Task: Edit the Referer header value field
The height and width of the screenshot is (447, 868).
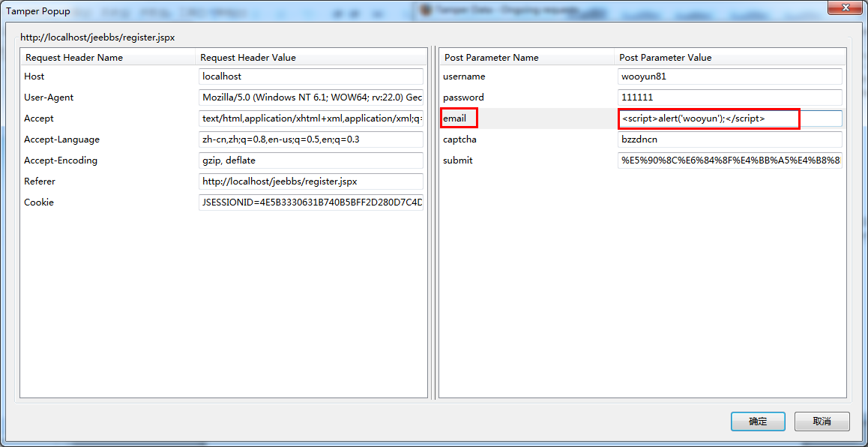Action: tap(311, 181)
